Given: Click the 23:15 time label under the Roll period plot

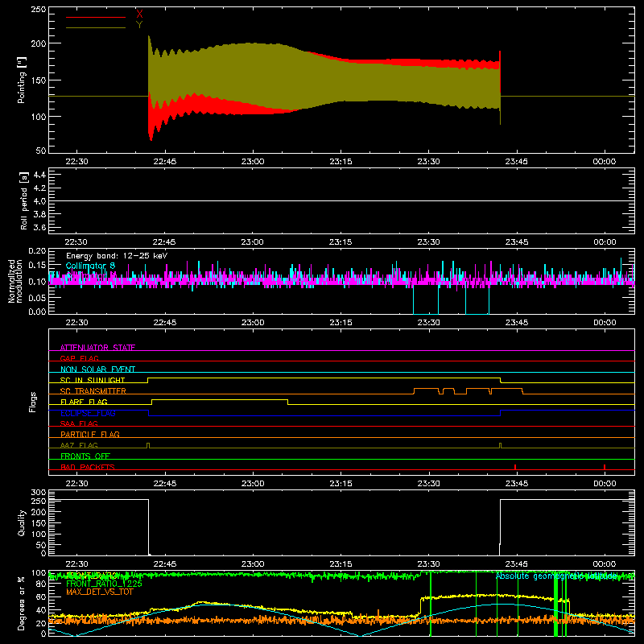Looking at the screenshot, I should coord(341,242).
